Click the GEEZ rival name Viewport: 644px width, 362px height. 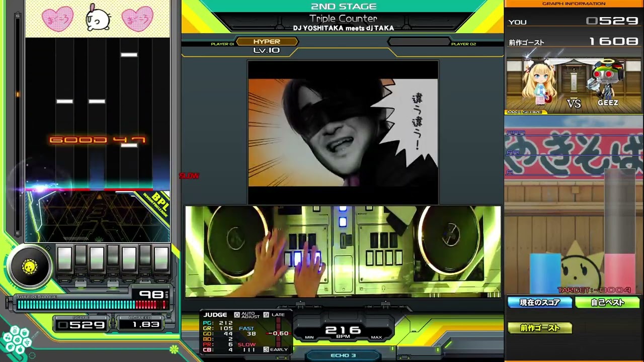pyautogui.click(x=608, y=103)
